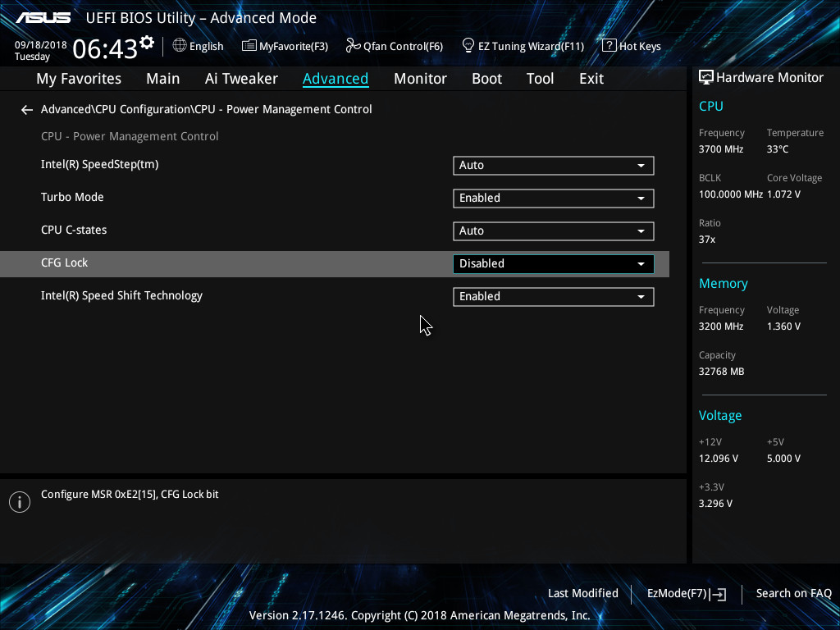Click Last Modified in the footer
Screen dimensions: 840x630
[583, 594]
